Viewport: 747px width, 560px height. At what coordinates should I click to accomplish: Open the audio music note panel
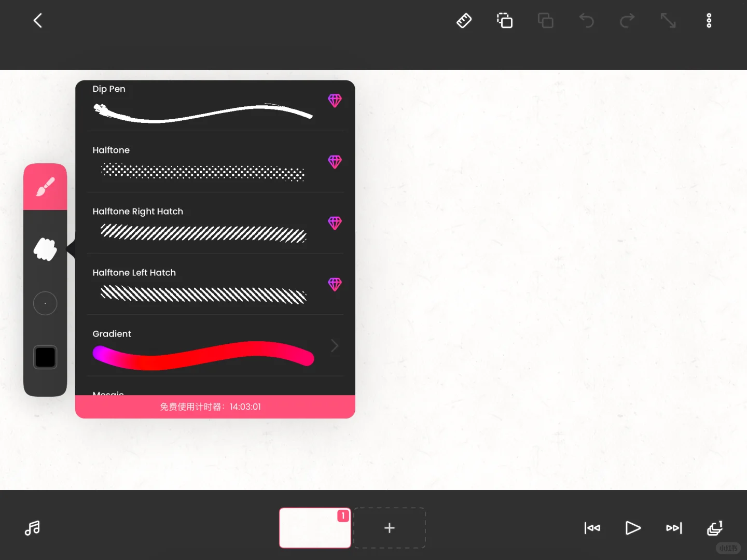pos(32,528)
